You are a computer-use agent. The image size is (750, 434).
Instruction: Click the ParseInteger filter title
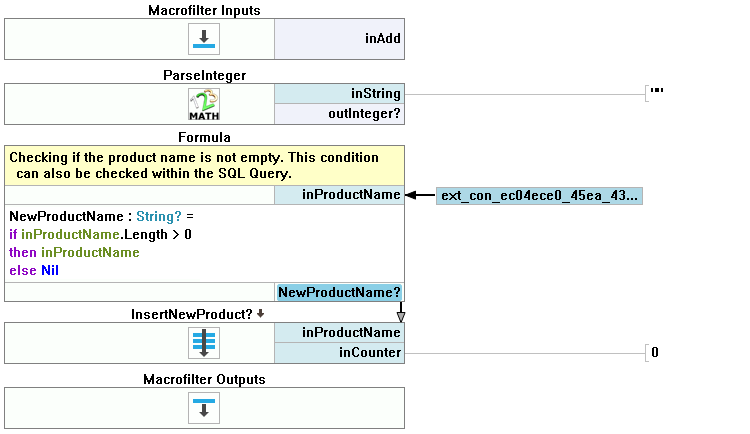(204, 75)
